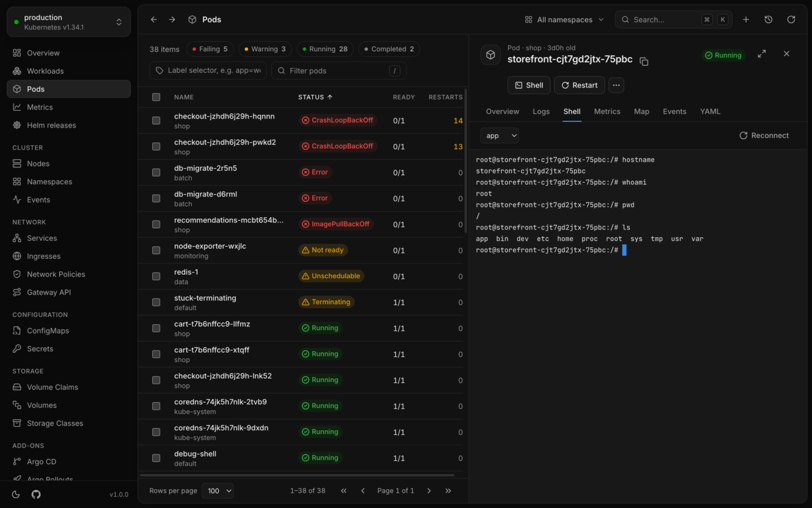Image resolution: width=812 pixels, height=508 pixels.
Task: Reconnect the shell session
Action: [x=764, y=135]
